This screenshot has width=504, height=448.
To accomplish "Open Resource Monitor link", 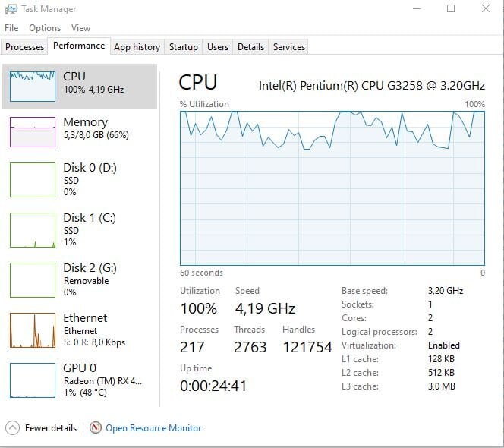I will point(153,428).
